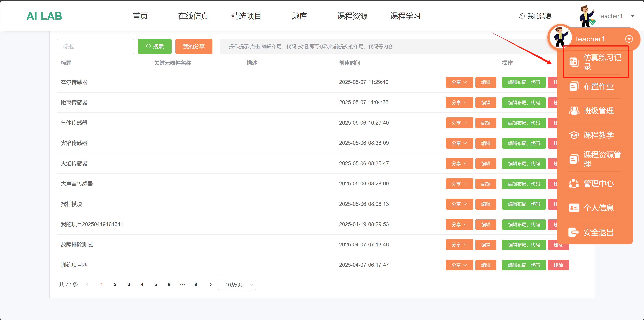Click the 课程教学 graduation cap icon
Screen dimensions: 644x320
pos(574,135)
